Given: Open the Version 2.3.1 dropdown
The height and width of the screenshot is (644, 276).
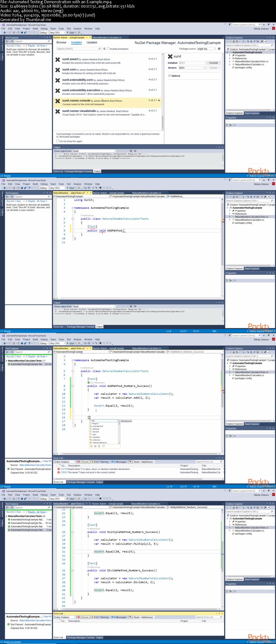Looking at the screenshot, I should click(x=192, y=68).
